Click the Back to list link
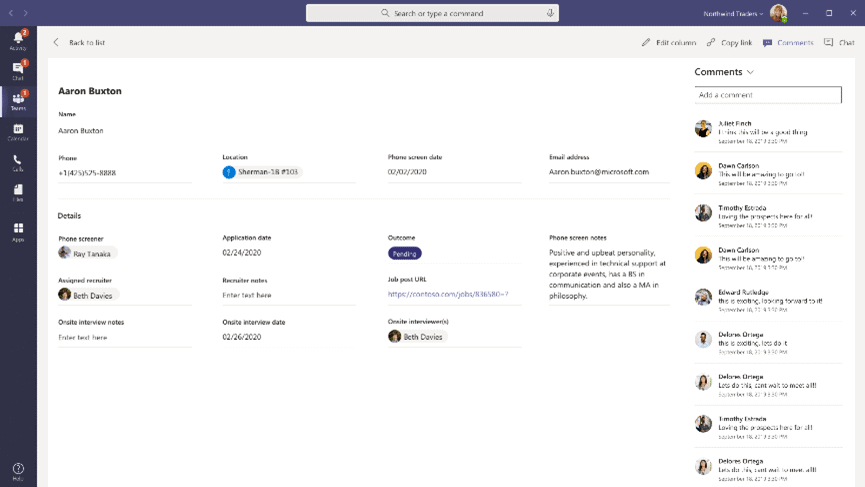Screen dimensions: 865x487 [87, 42]
